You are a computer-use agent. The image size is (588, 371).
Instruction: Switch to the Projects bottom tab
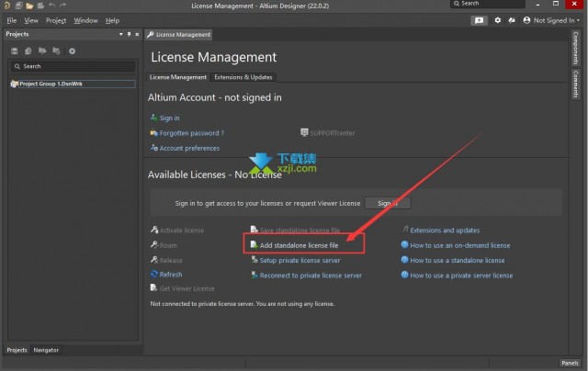coord(17,350)
